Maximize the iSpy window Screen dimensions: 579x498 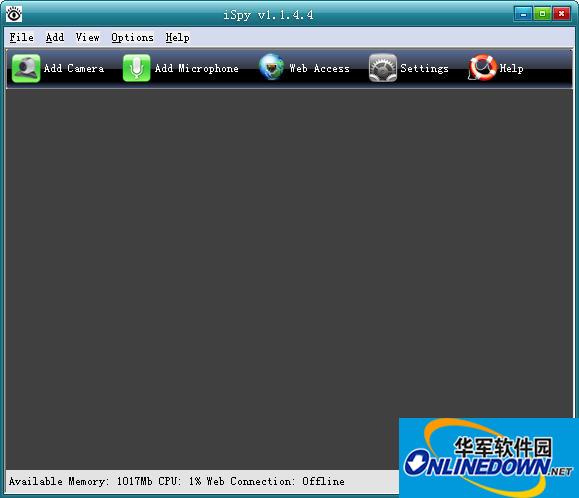542,14
